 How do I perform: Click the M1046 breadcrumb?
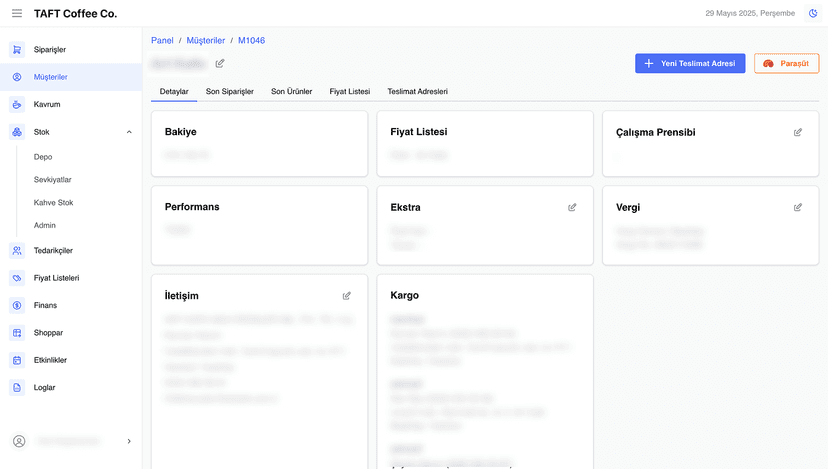coord(251,40)
